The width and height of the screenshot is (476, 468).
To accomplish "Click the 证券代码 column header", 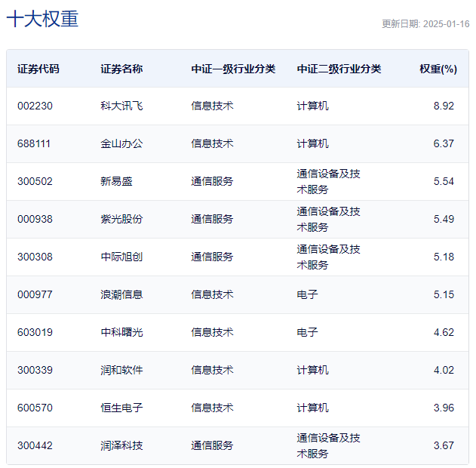I will click(38, 69).
